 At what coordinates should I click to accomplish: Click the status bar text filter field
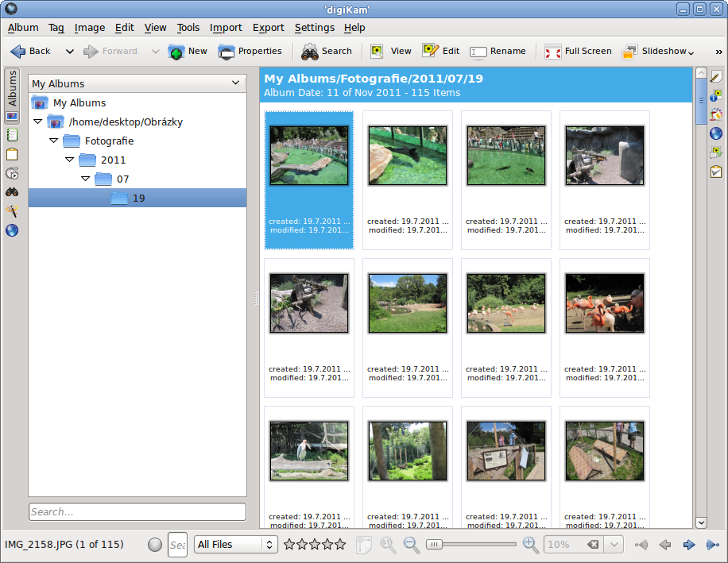(x=177, y=545)
